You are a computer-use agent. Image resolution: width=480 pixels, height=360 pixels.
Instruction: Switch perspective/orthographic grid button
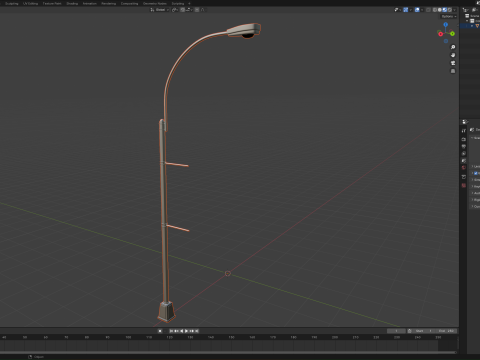pos(453,71)
